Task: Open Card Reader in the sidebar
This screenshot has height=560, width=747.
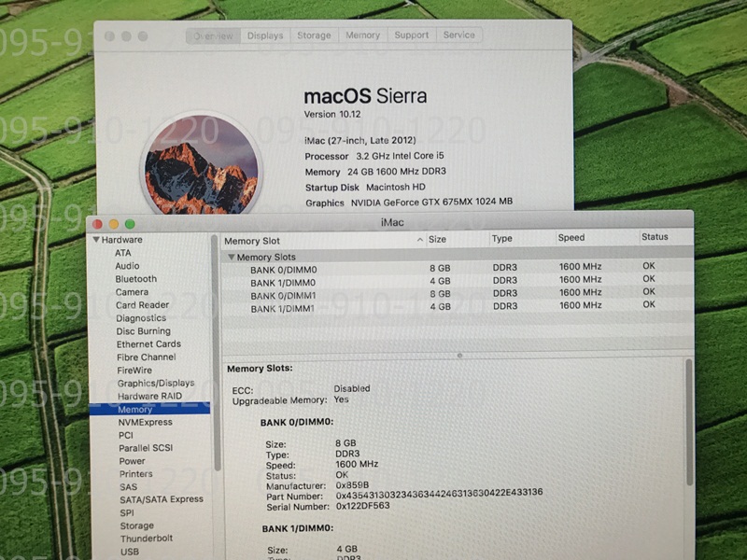Action: (143, 305)
